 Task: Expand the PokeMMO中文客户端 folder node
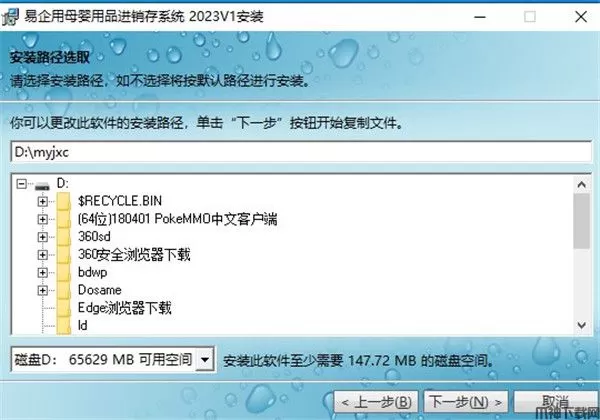click(x=42, y=219)
